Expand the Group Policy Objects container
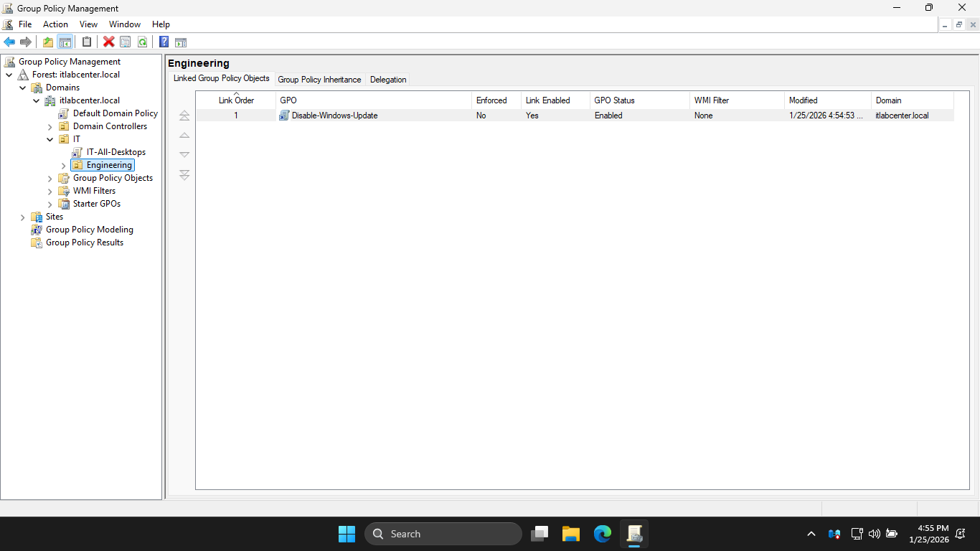Screen dimensions: 980x551 (50, 179)
